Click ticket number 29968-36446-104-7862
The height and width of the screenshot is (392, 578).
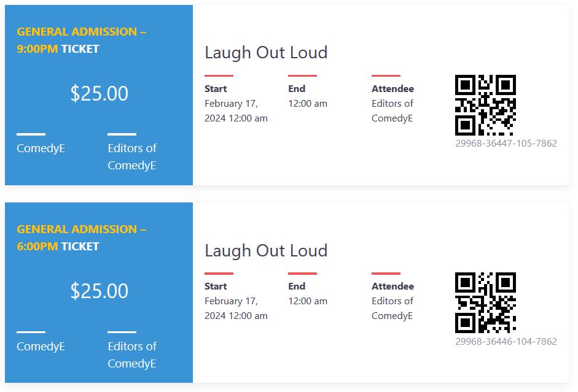(506, 341)
